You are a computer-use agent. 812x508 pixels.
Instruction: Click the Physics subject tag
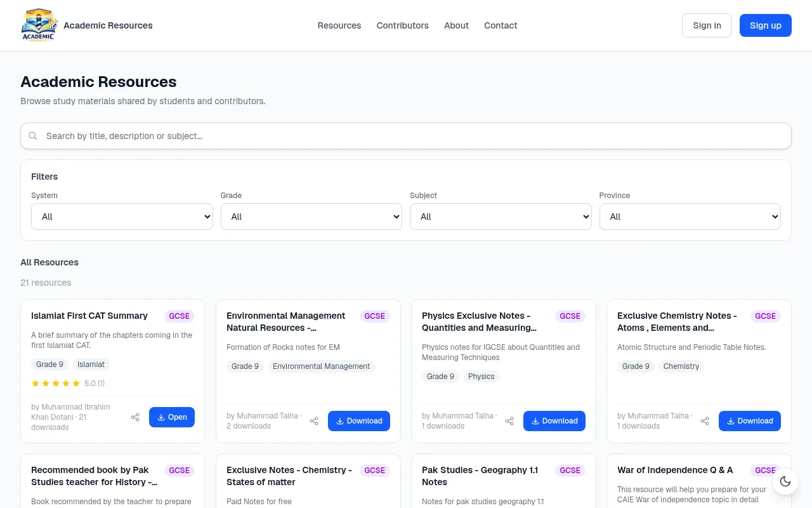click(481, 377)
